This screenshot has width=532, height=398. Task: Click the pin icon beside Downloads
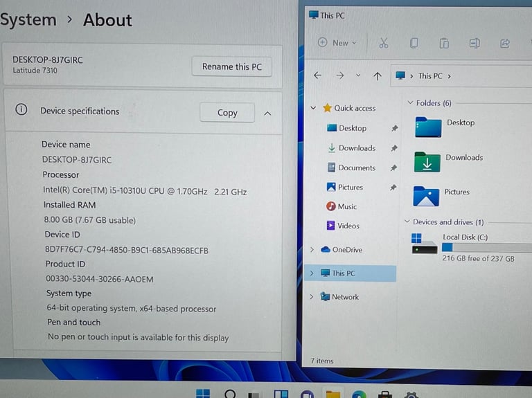click(x=394, y=148)
